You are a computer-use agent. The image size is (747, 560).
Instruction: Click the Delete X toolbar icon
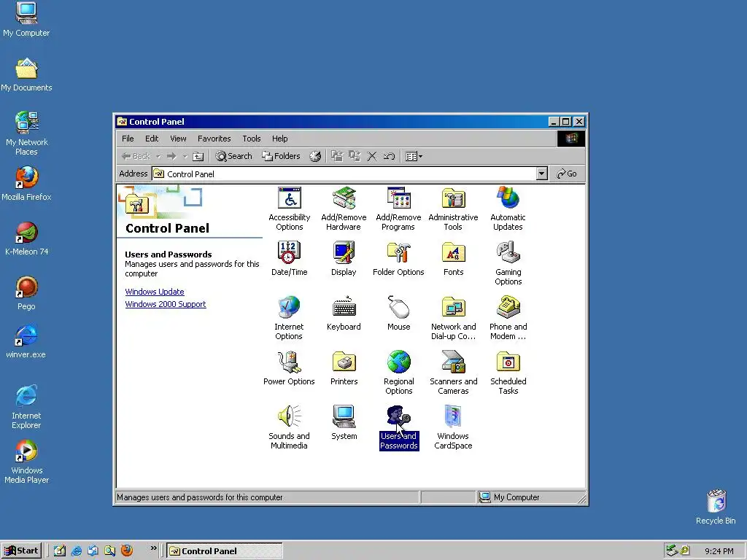[x=371, y=156]
